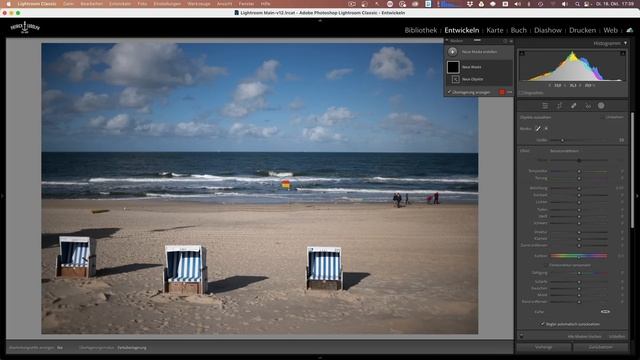Screen dimensions: 640x360
Task: Select the Edit sliders tool icon
Action: (x=545, y=106)
